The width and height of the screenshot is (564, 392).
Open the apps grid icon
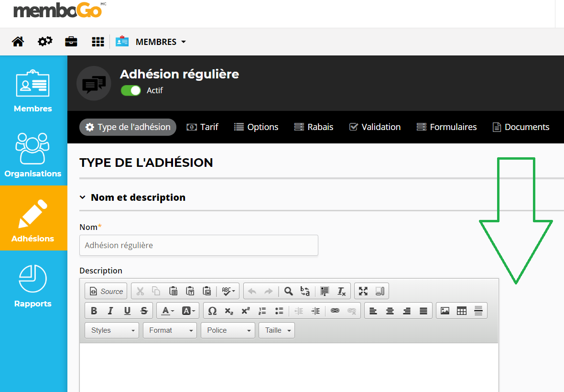pos(98,42)
